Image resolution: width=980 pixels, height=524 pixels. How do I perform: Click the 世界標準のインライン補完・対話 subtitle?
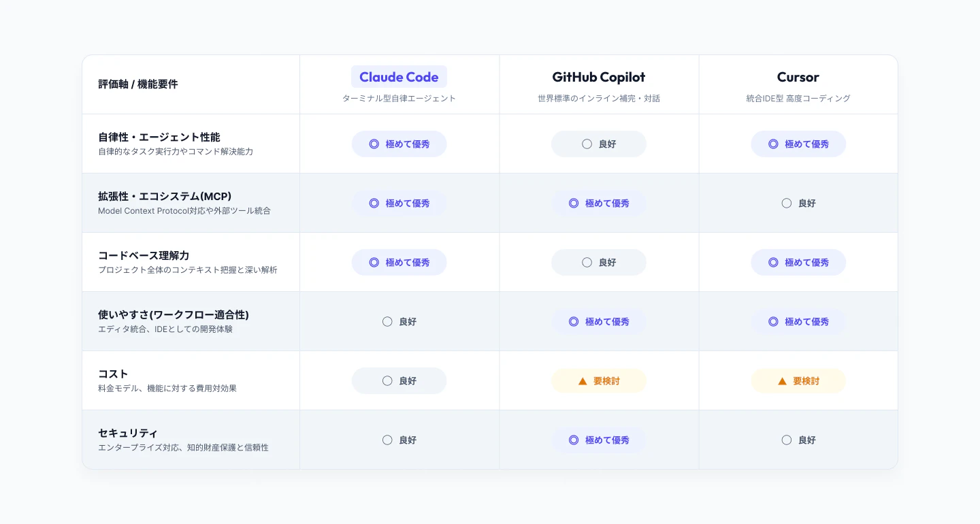click(x=599, y=99)
